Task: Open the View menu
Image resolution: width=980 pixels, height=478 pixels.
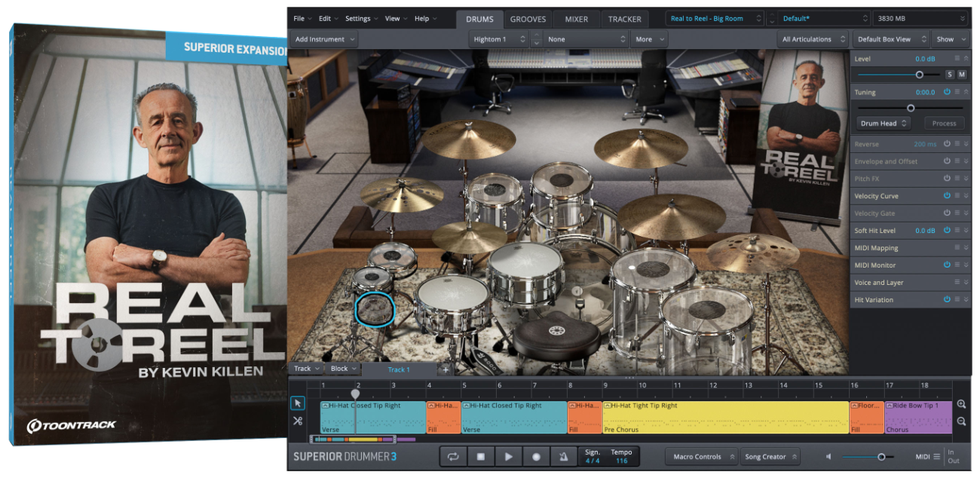Action: 396,18
